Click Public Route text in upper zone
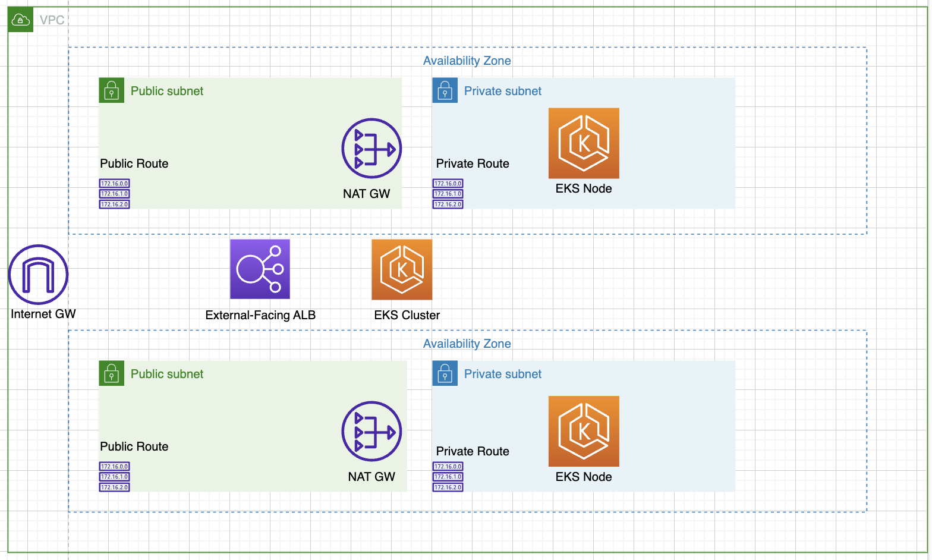Screen dimensions: 932x560 pos(134,163)
